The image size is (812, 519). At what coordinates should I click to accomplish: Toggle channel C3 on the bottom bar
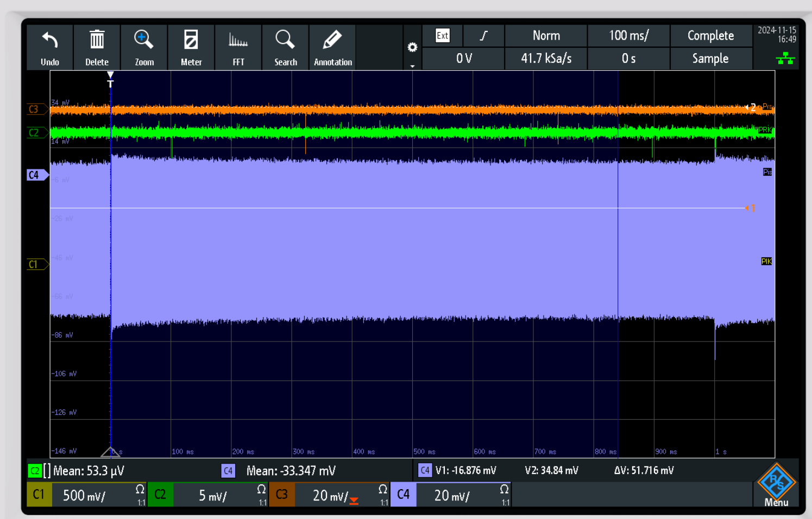pos(282,495)
